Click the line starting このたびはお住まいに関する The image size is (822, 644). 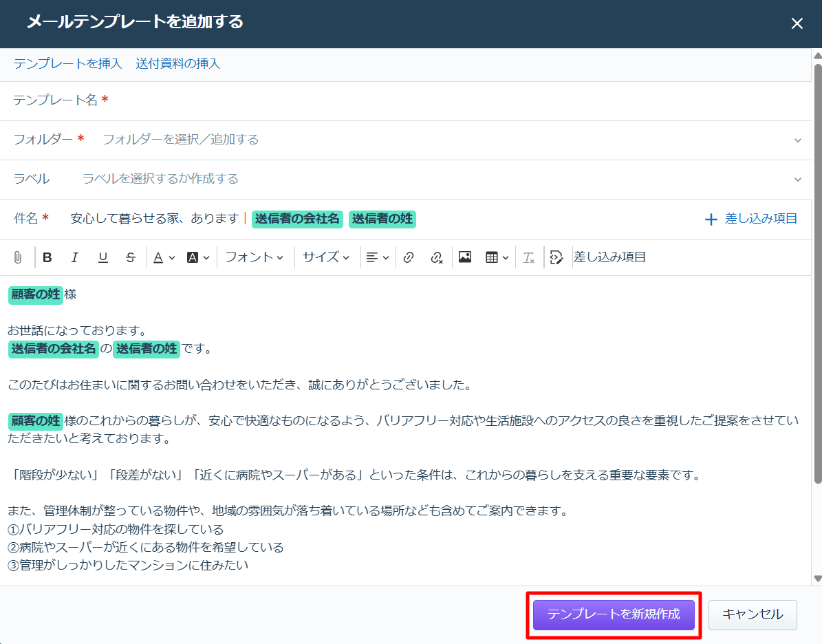[240, 385]
